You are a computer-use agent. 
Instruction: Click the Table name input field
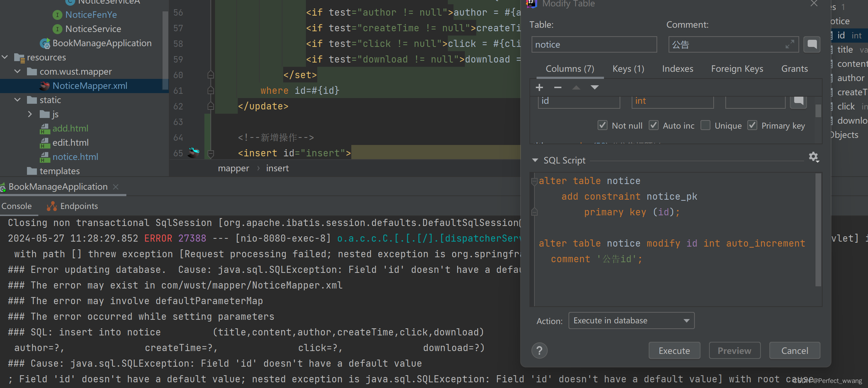pyautogui.click(x=594, y=44)
